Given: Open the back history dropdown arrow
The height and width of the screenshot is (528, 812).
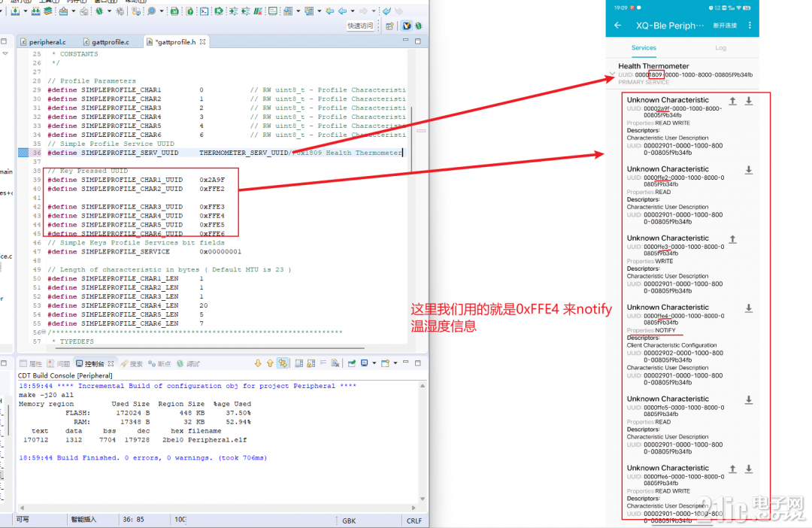Looking at the screenshot, I should click(353, 11).
